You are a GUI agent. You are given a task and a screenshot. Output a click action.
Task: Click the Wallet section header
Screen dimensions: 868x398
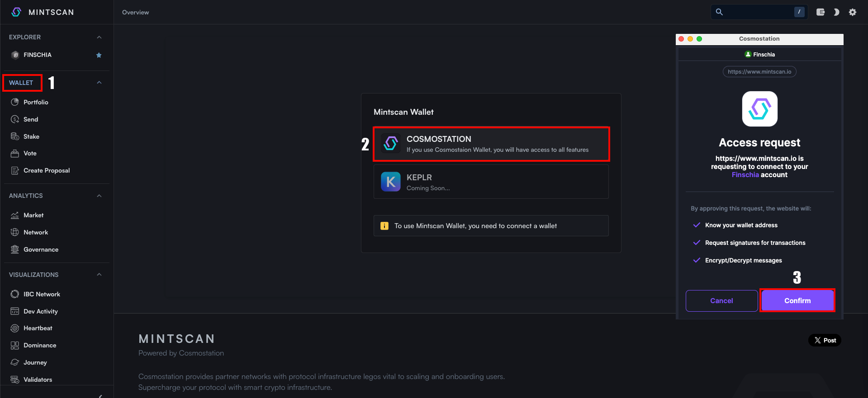coord(21,83)
